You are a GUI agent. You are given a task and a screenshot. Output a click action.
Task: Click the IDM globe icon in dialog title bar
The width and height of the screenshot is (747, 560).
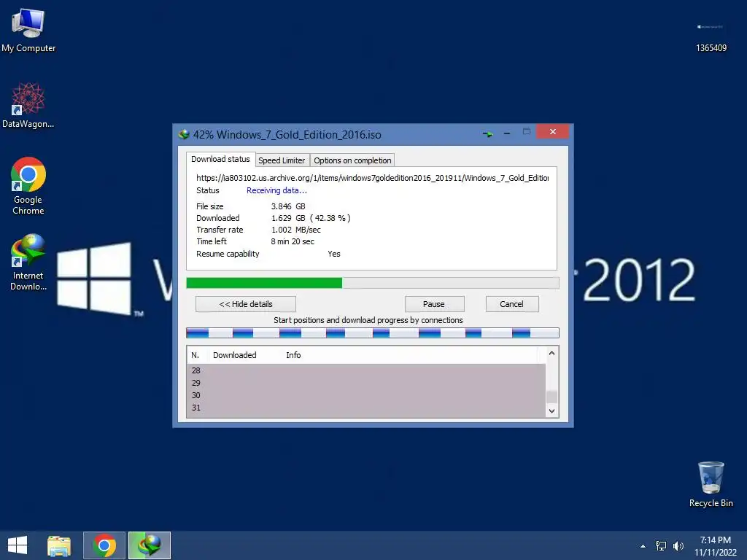(x=184, y=134)
